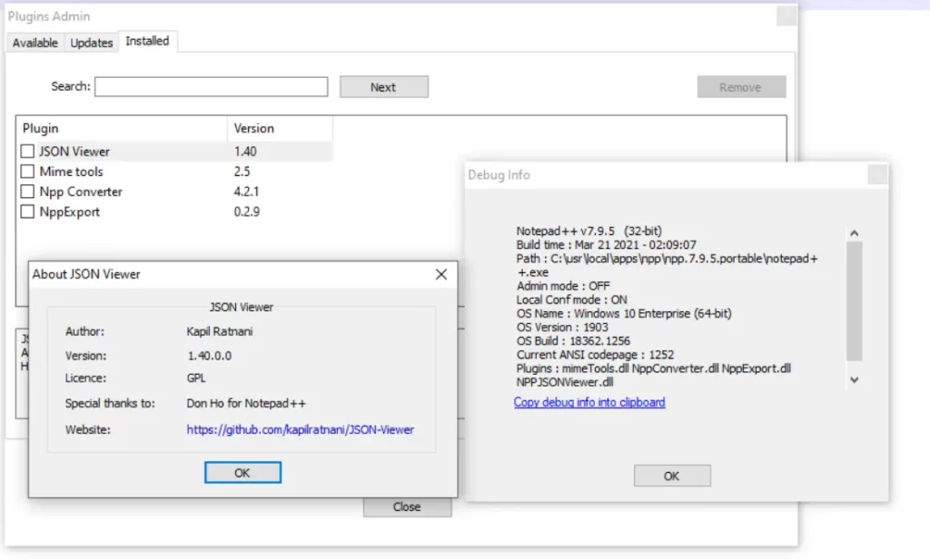This screenshot has height=560, width=930.
Task: Switch to the Available tab
Action: pyautogui.click(x=35, y=43)
